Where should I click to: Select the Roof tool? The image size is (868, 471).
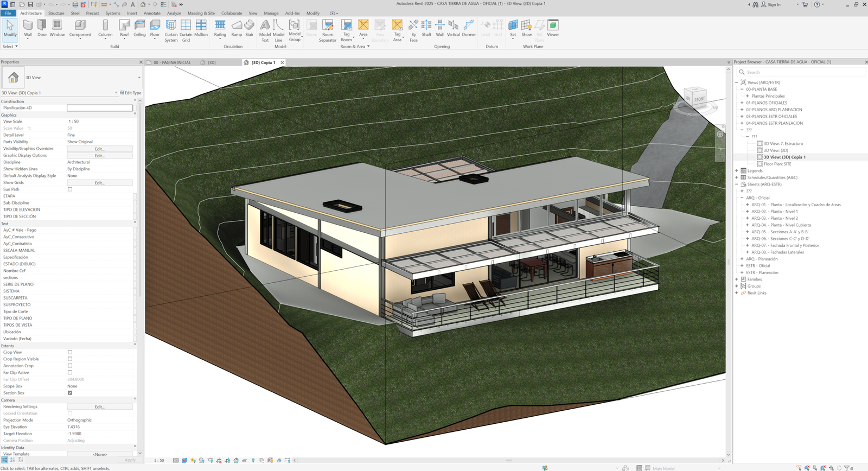pyautogui.click(x=124, y=29)
